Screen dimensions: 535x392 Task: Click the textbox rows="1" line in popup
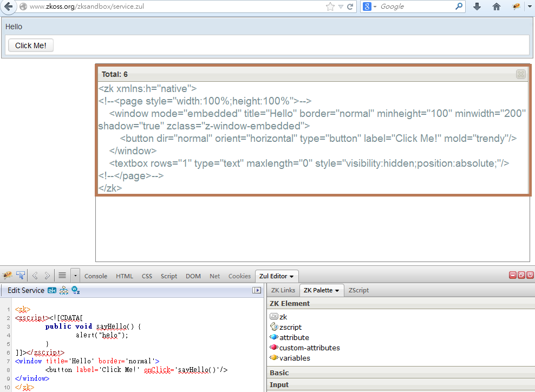pos(309,164)
